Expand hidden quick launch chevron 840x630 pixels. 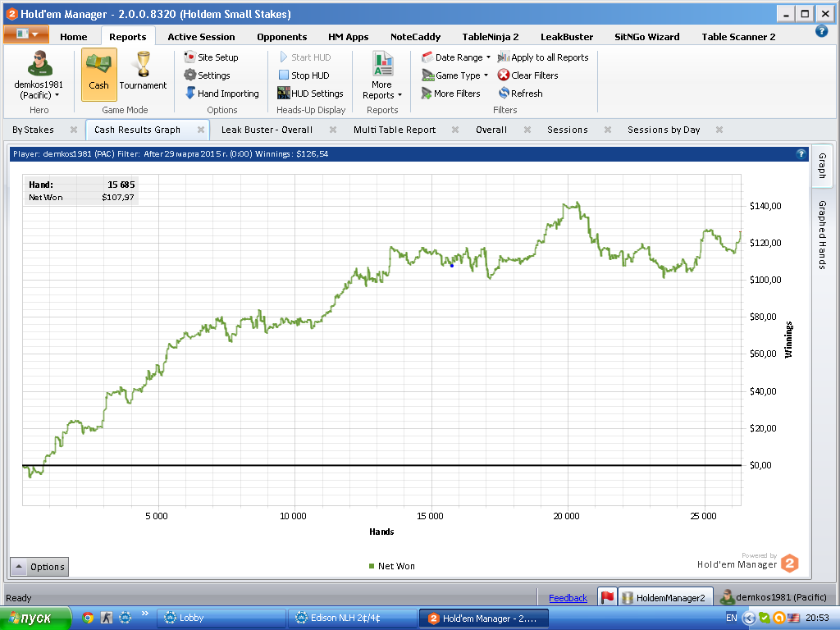pos(144,614)
